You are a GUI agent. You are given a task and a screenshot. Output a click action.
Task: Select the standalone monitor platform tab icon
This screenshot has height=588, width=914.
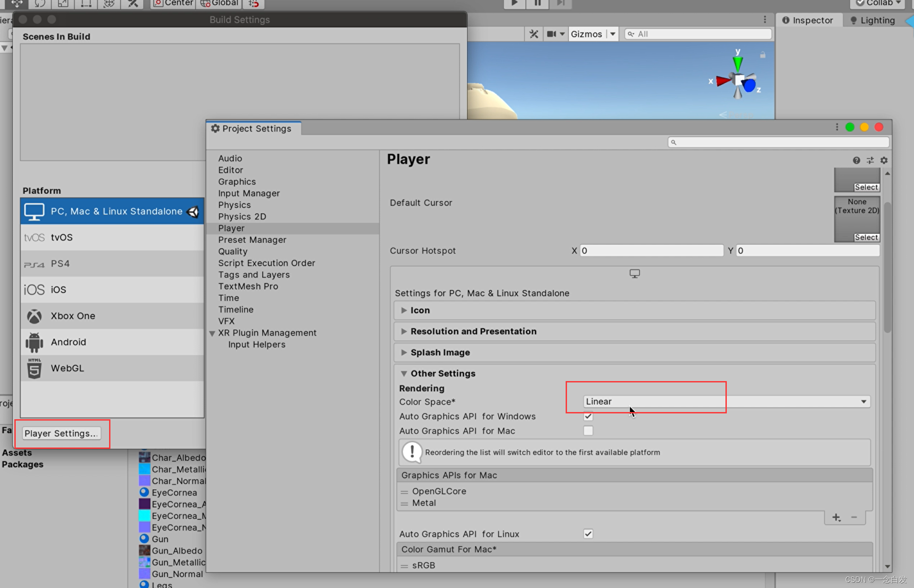(x=634, y=273)
